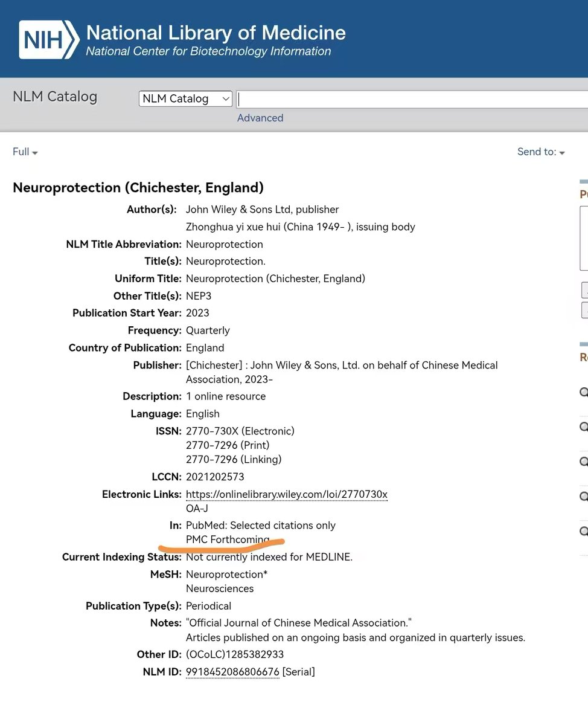The height and width of the screenshot is (725, 588).
Task: Click the 'Articles published on an ongoing basis' note
Action: [x=356, y=637]
